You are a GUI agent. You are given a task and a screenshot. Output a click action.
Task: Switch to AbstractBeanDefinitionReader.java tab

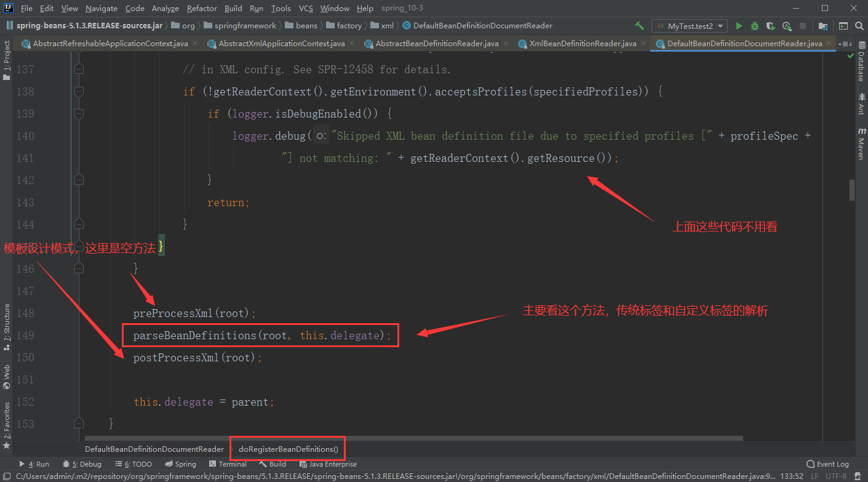[x=437, y=44]
